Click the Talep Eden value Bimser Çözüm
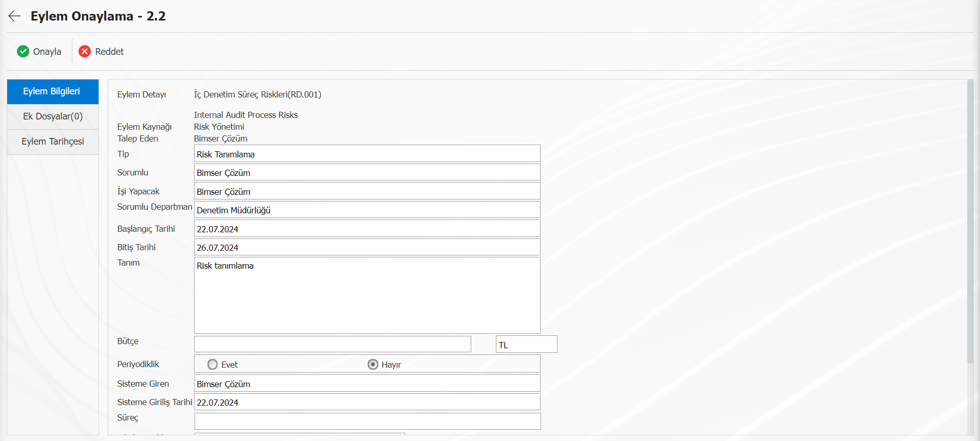 221,138
